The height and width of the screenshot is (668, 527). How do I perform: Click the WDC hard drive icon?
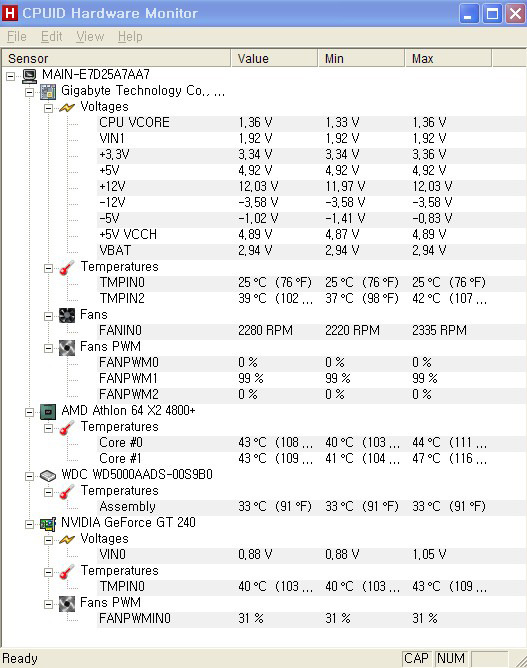point(48,475)
